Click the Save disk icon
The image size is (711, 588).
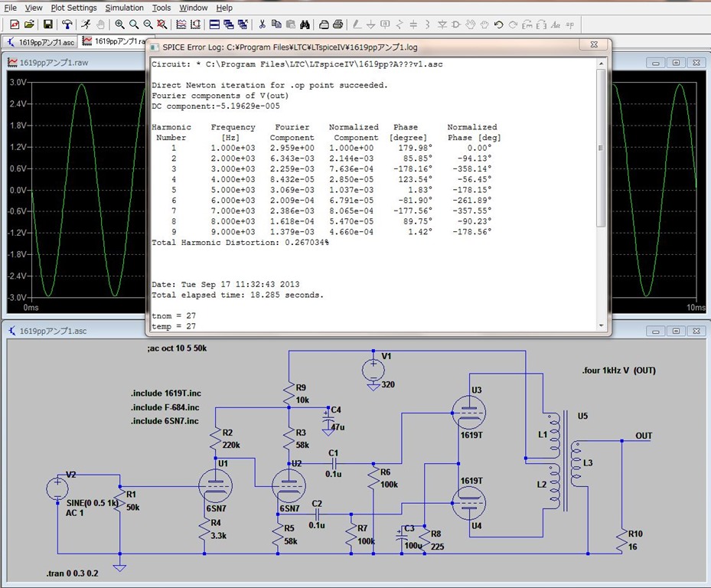pos(47,24)
